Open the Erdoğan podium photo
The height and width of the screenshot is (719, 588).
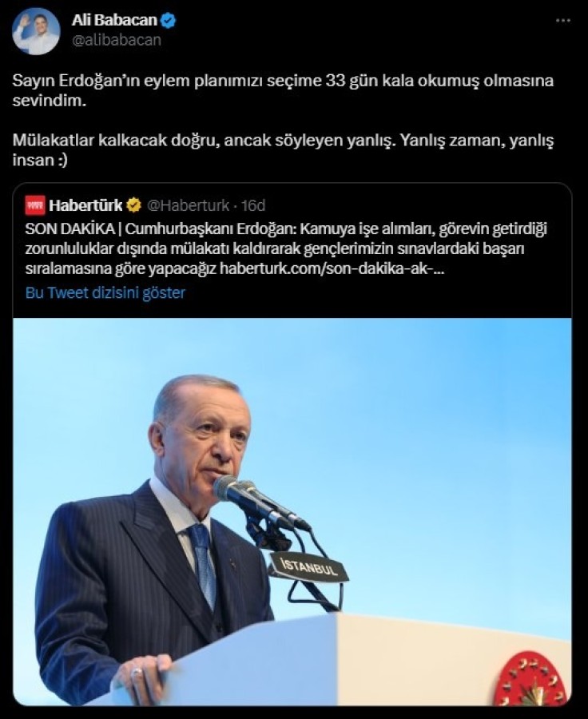(x=292, y=512)
